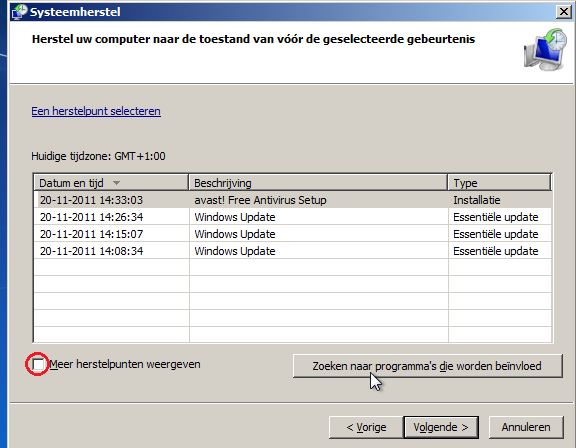Go to next step with Volgende
The image size is (576, 448).
[441, 427]
